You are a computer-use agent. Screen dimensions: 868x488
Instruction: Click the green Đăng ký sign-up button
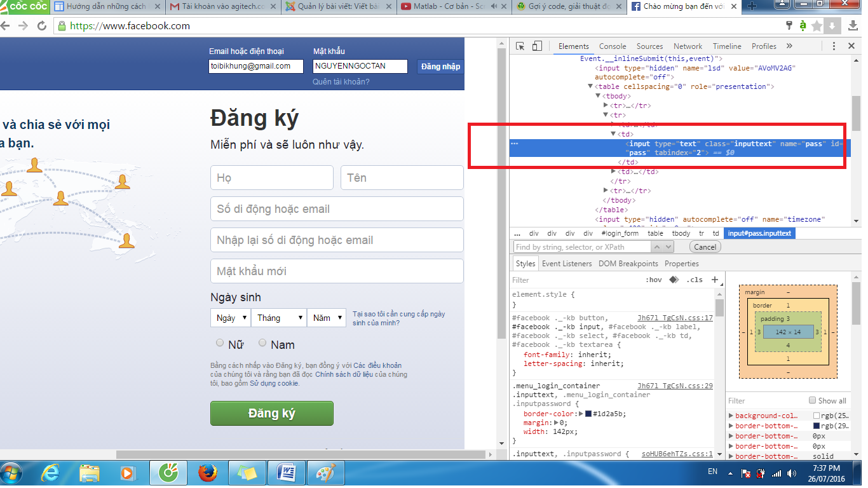(272, 413)
